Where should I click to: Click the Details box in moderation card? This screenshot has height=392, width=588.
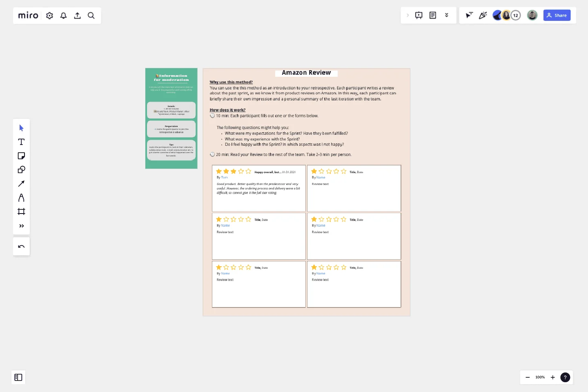click(x=171, y=110)
